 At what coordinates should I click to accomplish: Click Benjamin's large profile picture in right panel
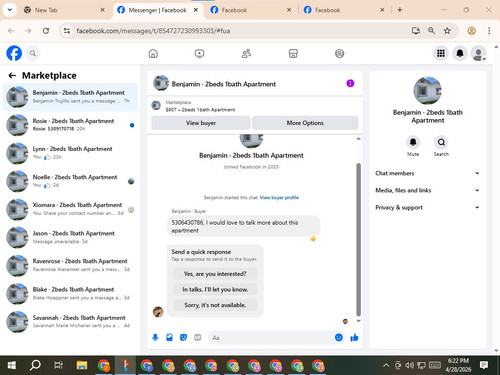(x=427, y=91)
